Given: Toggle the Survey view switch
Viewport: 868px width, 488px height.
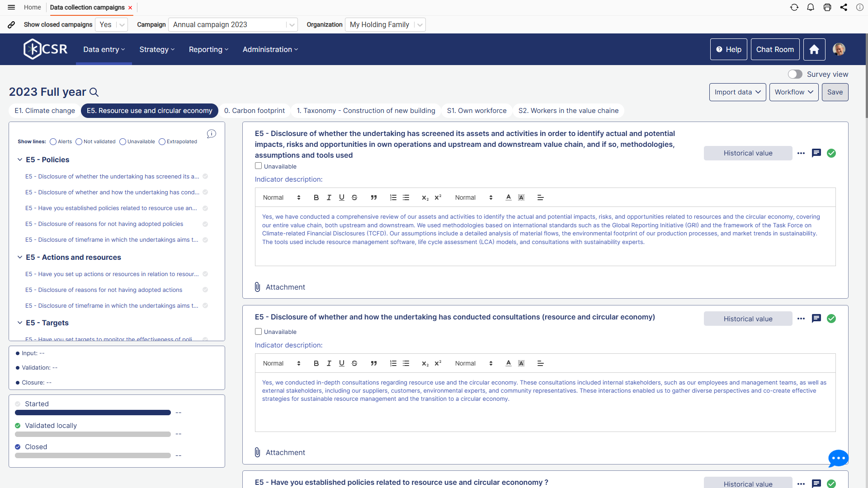Looking at the screenshot, I should coord(795,74).
